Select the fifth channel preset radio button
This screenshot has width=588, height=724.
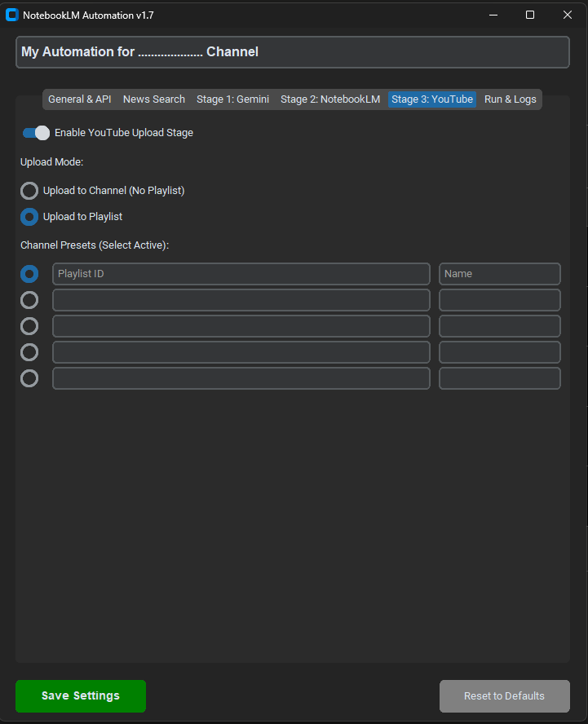click(x=29, y=378)
